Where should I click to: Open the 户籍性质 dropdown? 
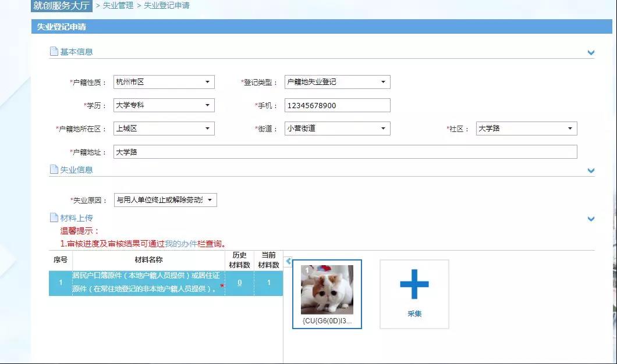pos(164,82)
